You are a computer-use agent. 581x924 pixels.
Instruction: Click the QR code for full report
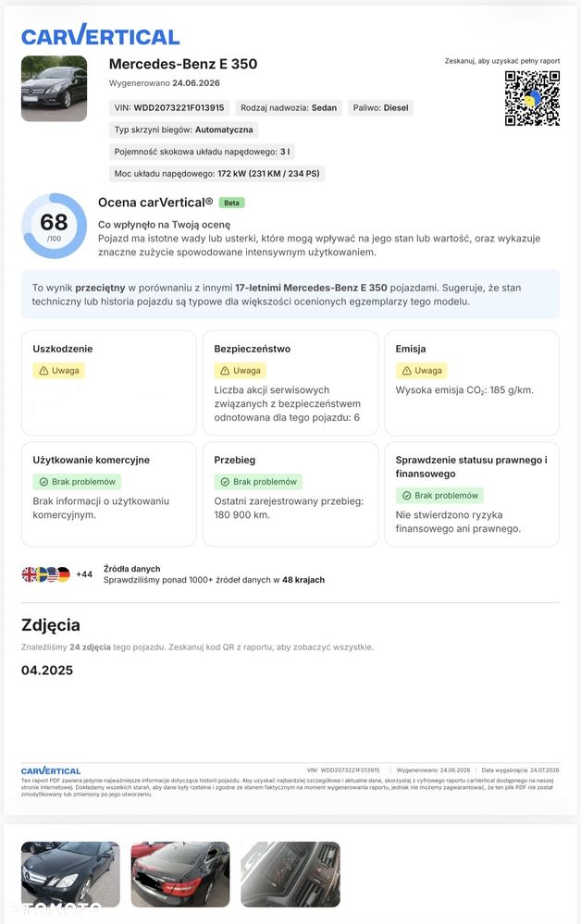tap(532, 98)
